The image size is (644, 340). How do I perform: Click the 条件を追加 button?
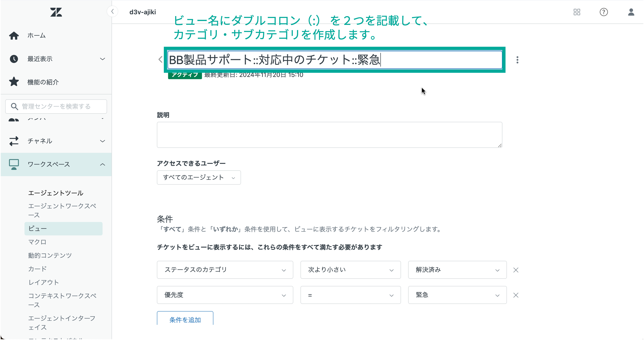click(x=185, y=319)
